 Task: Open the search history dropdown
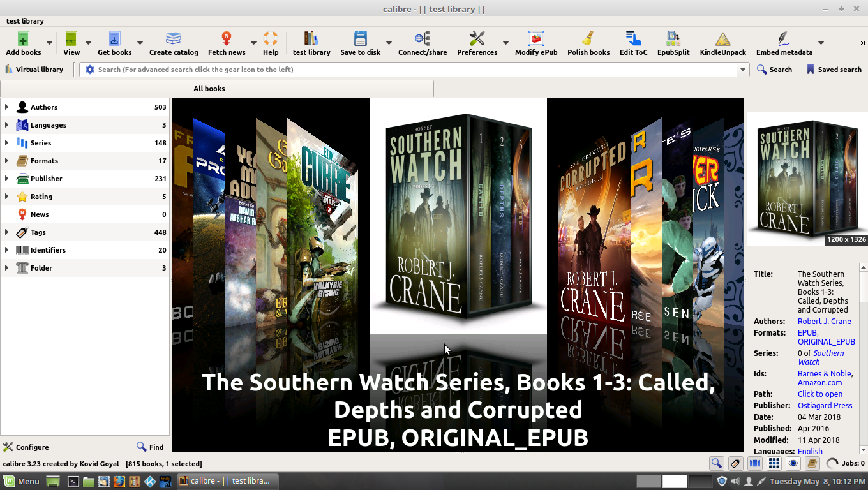point(743,70)
